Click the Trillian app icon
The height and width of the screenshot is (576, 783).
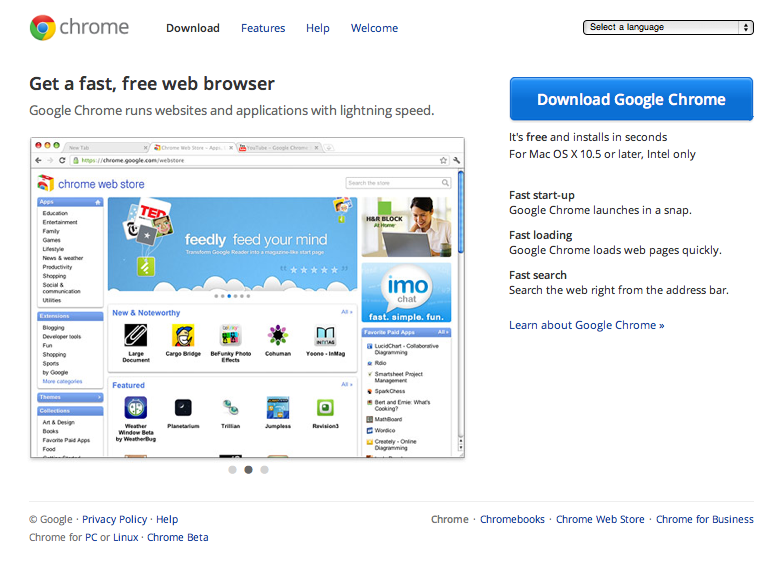(230, 408)
